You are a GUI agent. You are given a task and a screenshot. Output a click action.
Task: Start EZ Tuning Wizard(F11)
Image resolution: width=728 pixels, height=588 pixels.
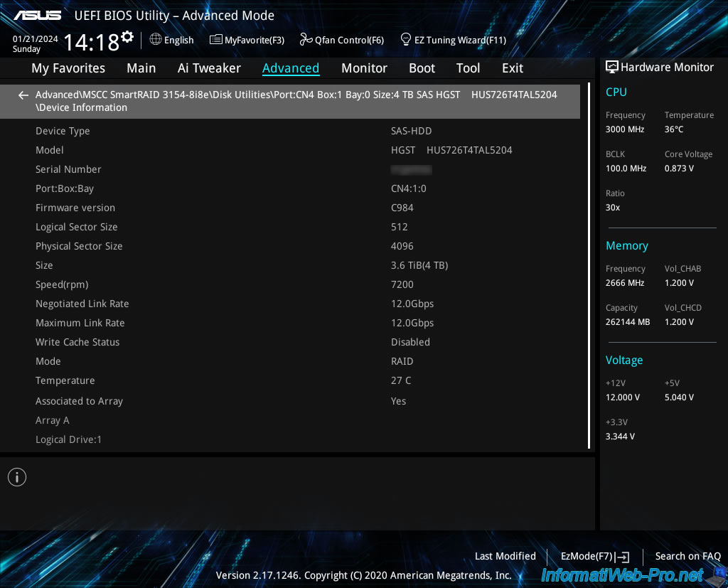460,40
